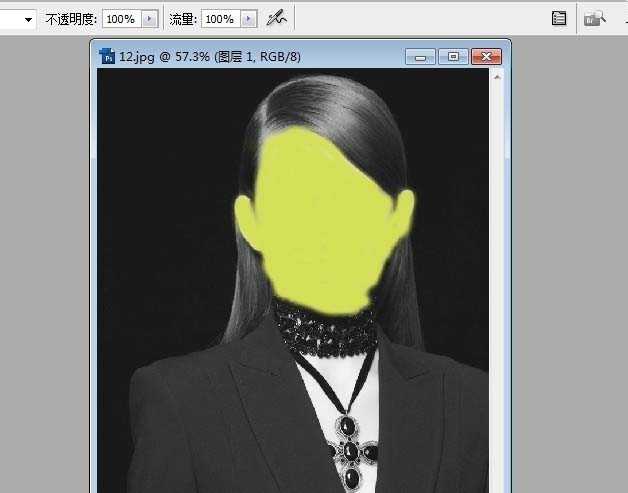Open Adobe Bridge icon
This screenshot has height=493, width=628.
[594, 18]
